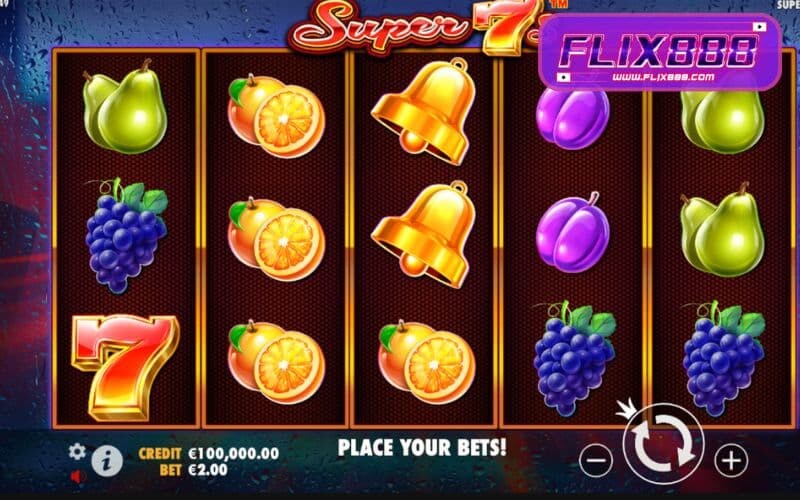Click the middle golden bell symbol
This screenshot has width=800, height=500.
tap(425, 234)
